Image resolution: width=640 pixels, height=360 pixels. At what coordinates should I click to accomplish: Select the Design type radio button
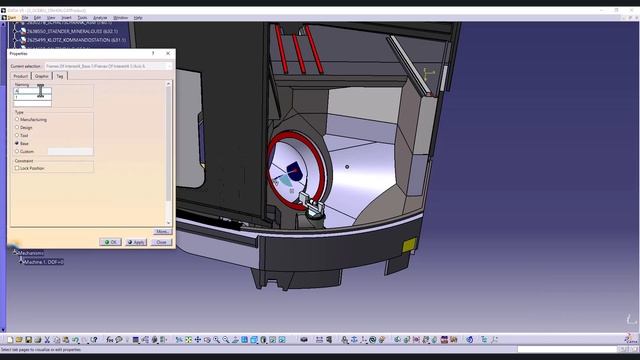pyautogui.click(x=17, y=127)
